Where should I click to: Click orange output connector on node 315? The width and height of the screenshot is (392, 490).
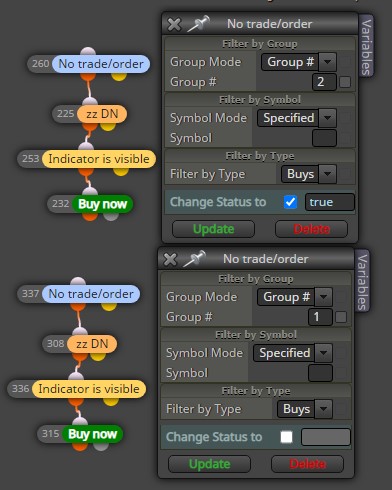tap(80, 446)
